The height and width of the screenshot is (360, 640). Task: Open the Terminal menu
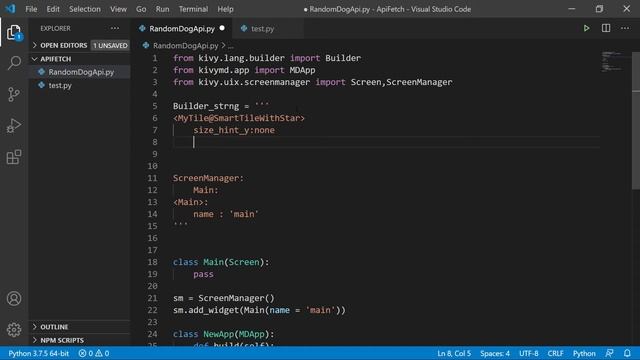pos(193,9)
